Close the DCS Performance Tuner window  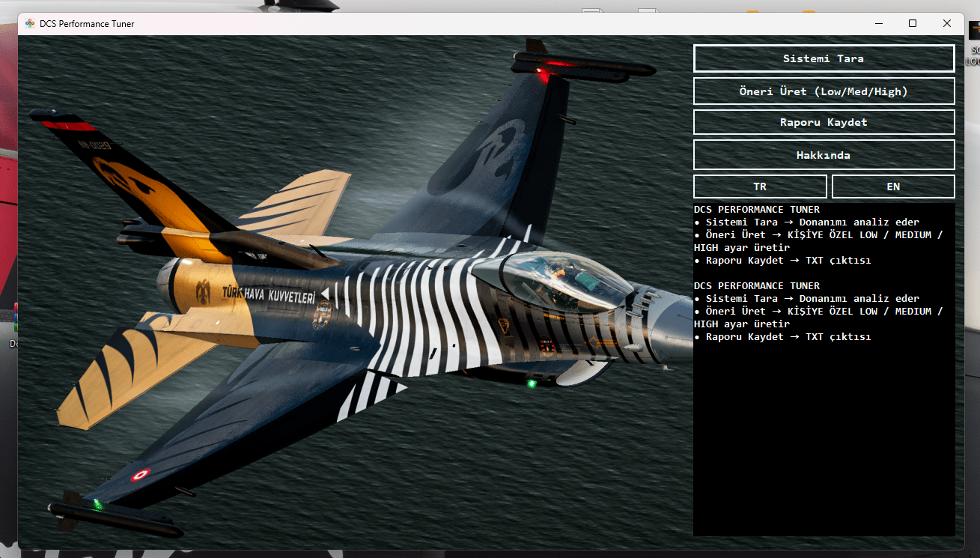click(x=947, y=24)
